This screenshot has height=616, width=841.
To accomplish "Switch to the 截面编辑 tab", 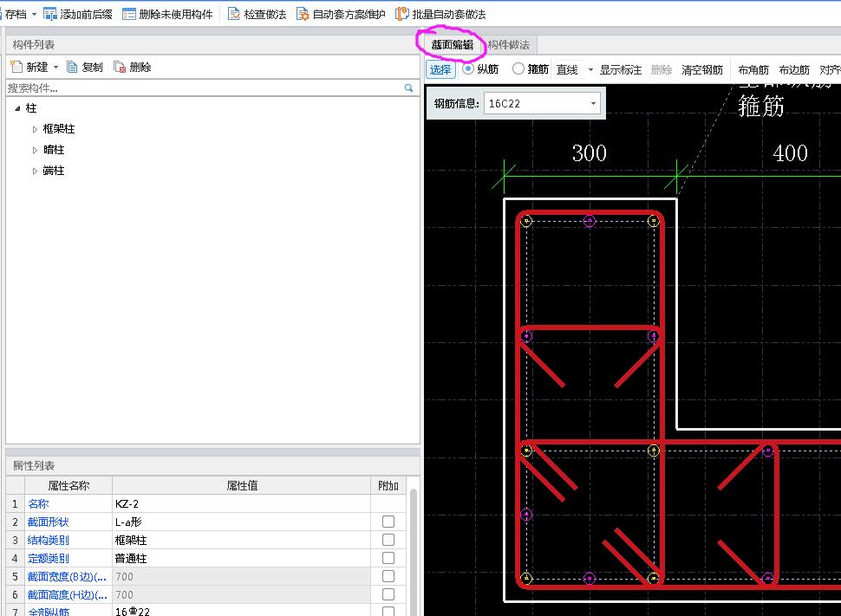I will click(452, 45).
